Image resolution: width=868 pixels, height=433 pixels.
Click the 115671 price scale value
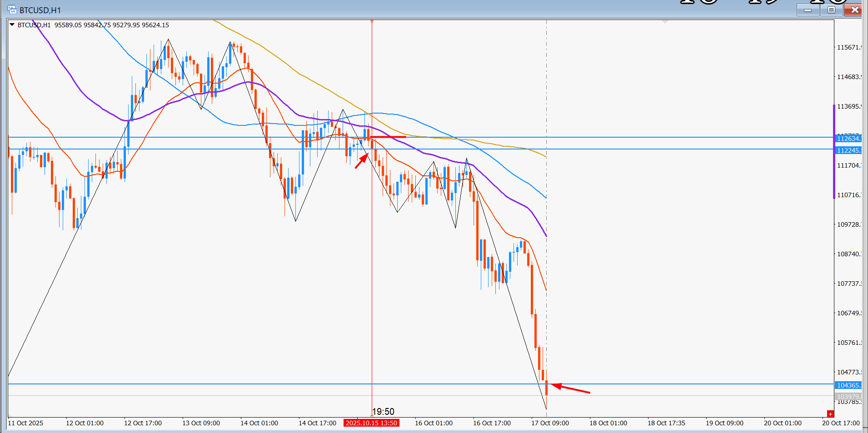tap(849, 47)
